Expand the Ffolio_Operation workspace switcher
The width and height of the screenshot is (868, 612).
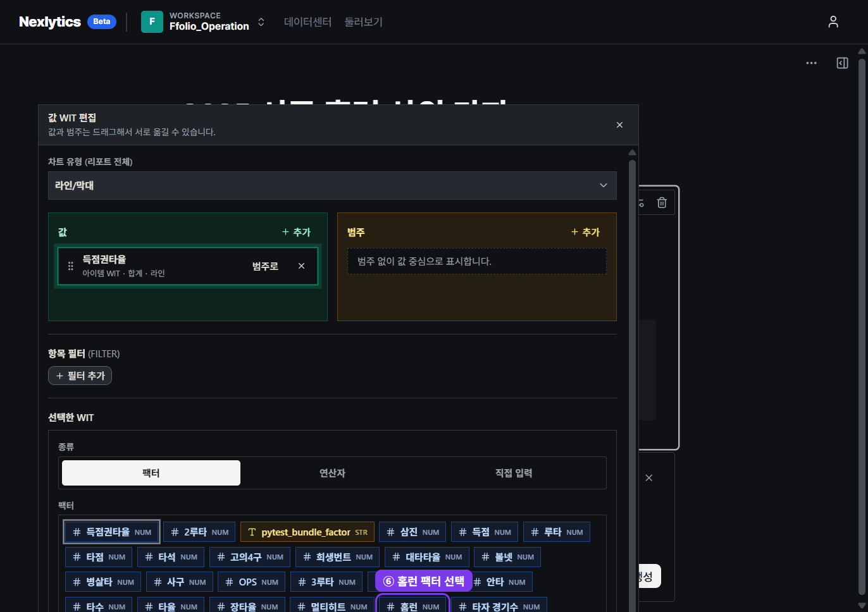click(x=261, y=22)
